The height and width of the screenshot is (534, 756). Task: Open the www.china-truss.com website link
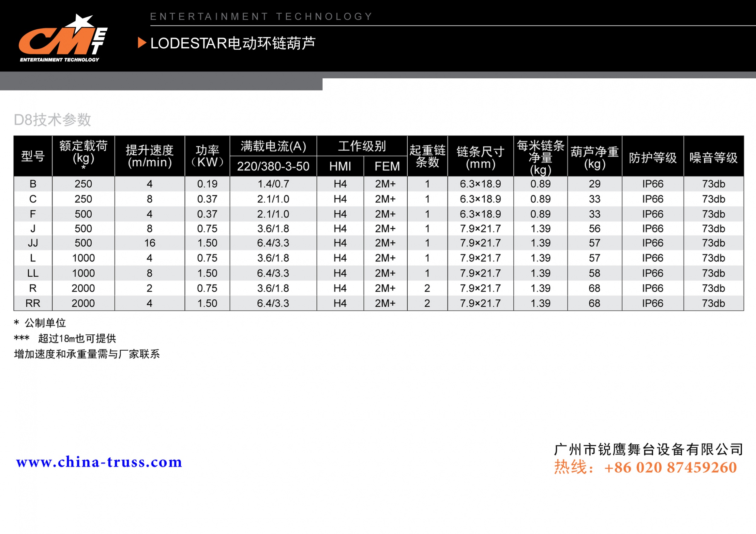(99, 462)
